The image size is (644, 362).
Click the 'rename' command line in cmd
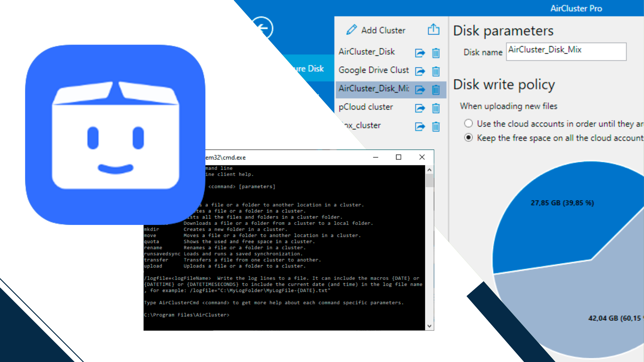point(225,248)
